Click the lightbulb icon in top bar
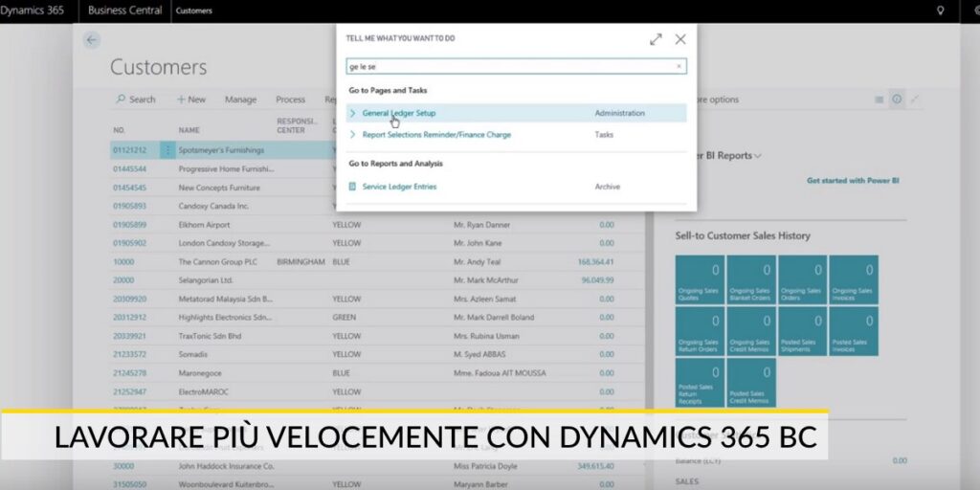 [940, 11]
